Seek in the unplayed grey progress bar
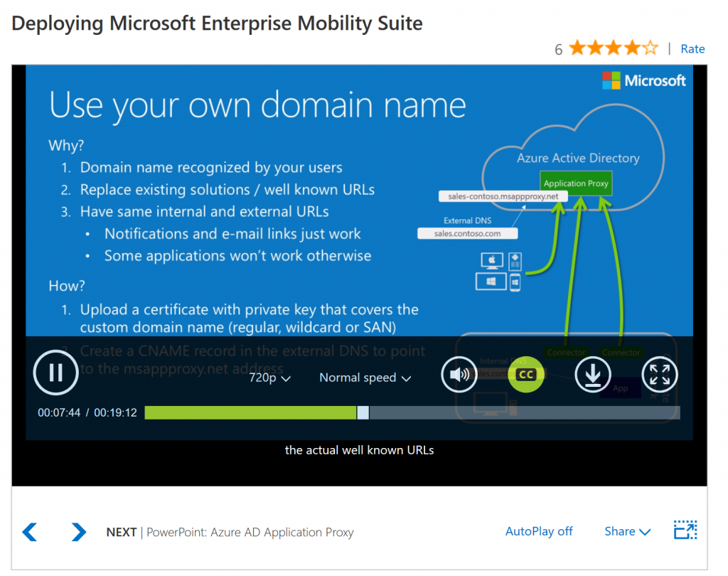The width and height of the screenshot is (728, 576). 525,412
